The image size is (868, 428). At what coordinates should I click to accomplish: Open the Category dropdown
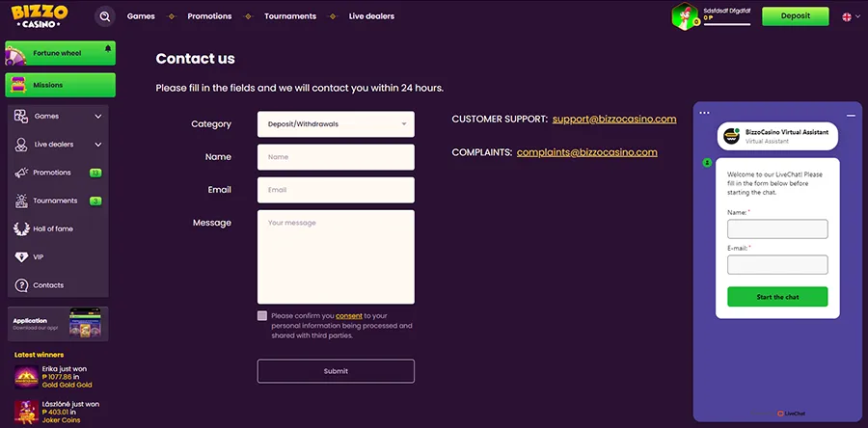[x=336, y=124]
